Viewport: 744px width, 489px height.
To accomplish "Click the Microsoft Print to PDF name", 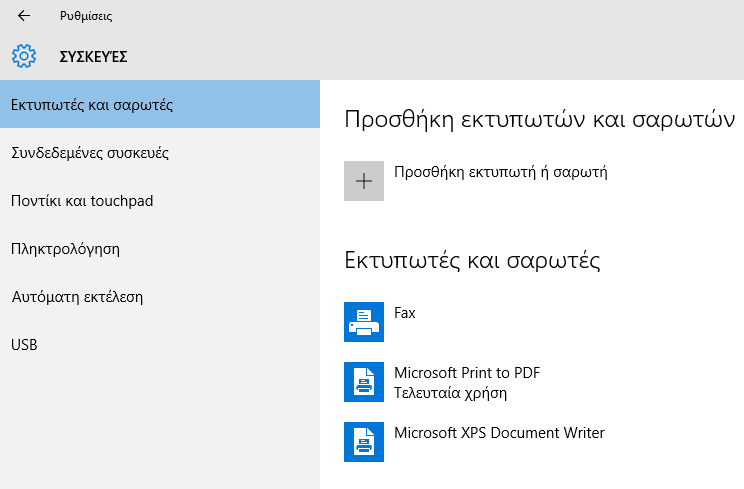I will pyautogui.click(x=467, y=373).
